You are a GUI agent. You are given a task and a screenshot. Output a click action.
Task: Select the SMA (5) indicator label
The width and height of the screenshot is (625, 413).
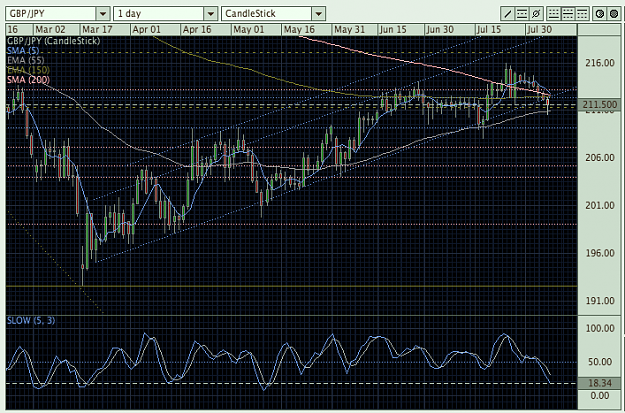click(x=23, y=51)
